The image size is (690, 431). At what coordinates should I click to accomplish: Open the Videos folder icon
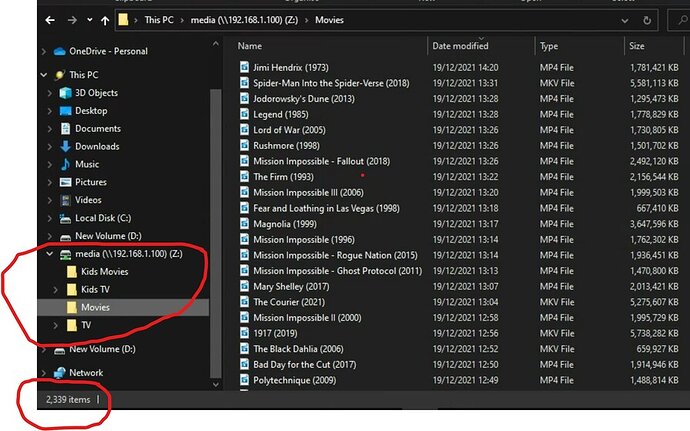click(x=66, y=200)
